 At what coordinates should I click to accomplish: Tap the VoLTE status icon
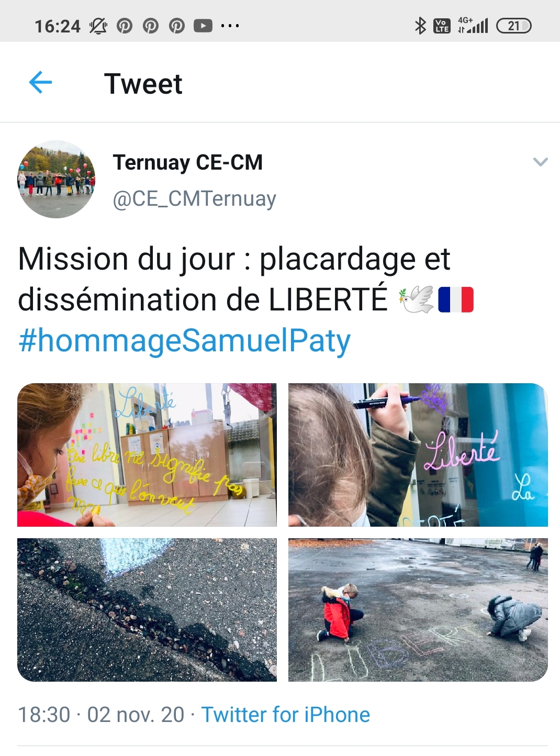click(x=442, y=26)
